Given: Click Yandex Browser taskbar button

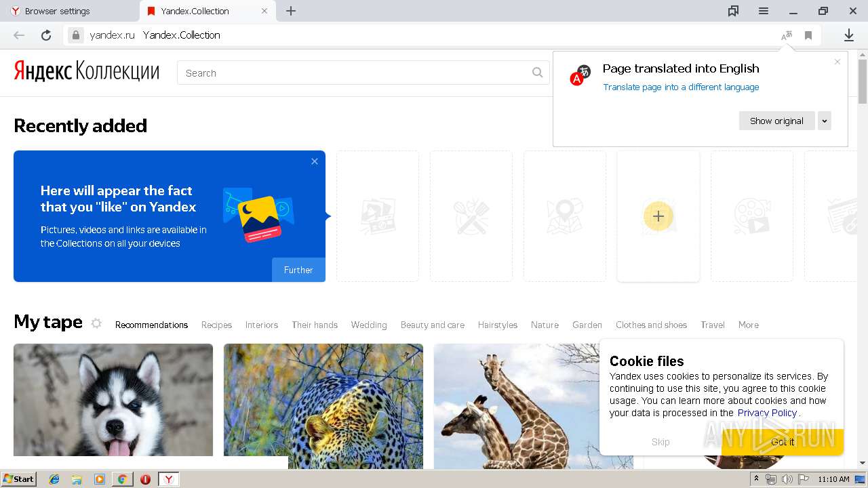Looking at the screenshot, I should point(169,479).
